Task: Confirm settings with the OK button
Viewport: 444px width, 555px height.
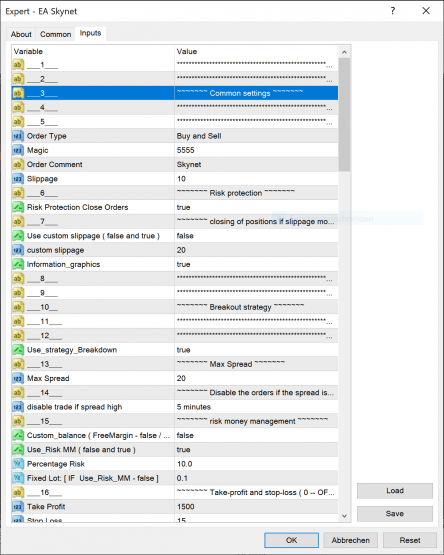Action: coord(291,540)
